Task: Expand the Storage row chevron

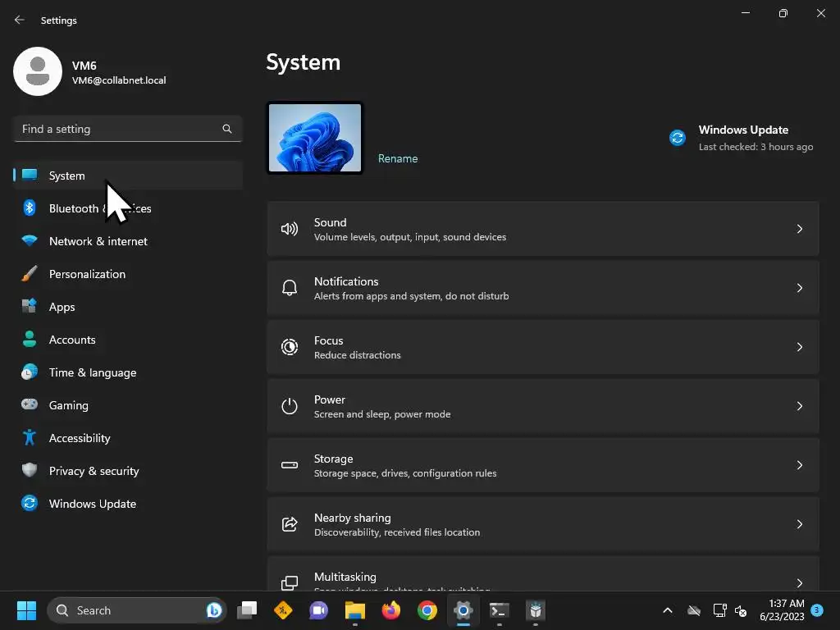Action: 799,465
